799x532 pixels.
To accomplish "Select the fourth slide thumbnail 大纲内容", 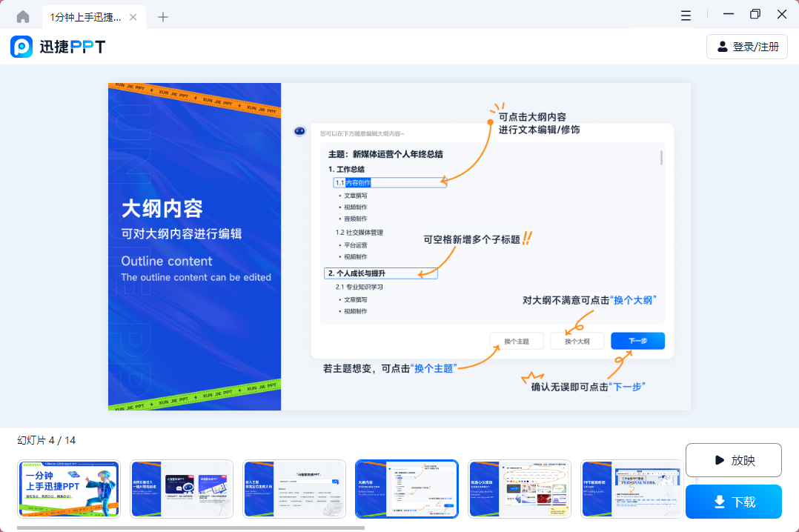I will tap(407, 489).
